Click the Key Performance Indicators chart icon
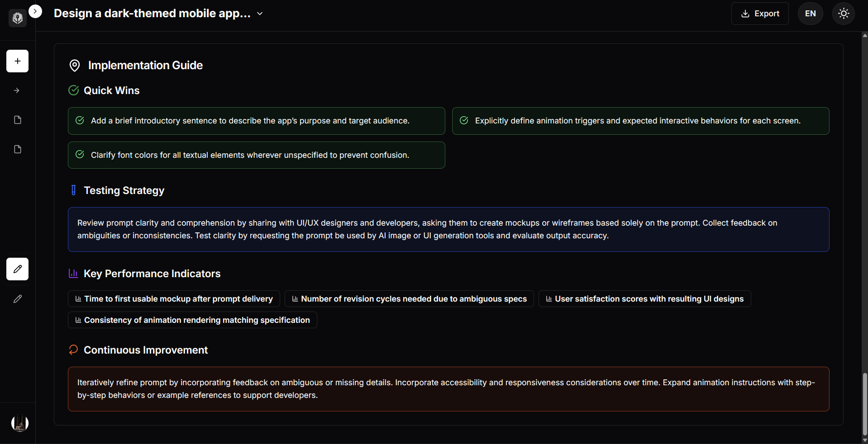The height and width of the screenshot is (444, 868). (73, 274)
